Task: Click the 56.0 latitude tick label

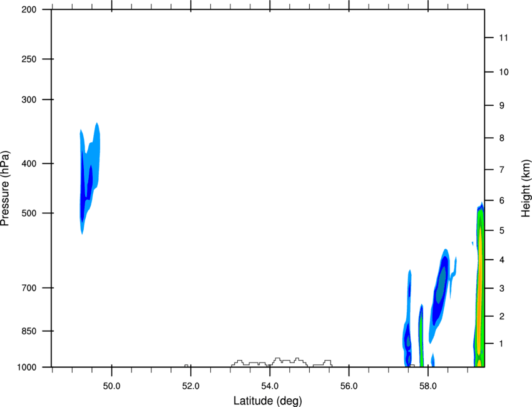Action: pos(349,386)
